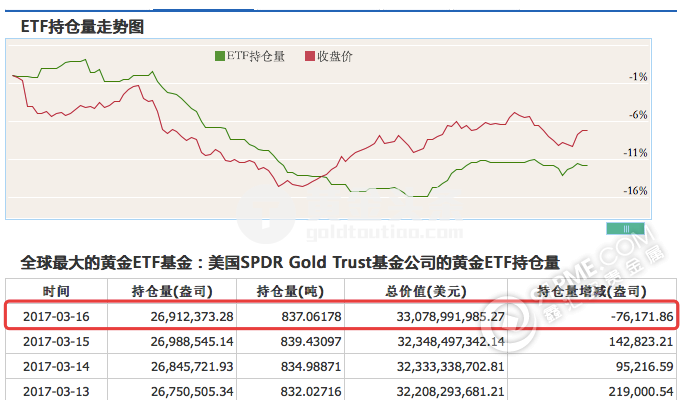Click the change value 142,823.21
Viewport: 682px width, 408px height.
click(641, 341)
